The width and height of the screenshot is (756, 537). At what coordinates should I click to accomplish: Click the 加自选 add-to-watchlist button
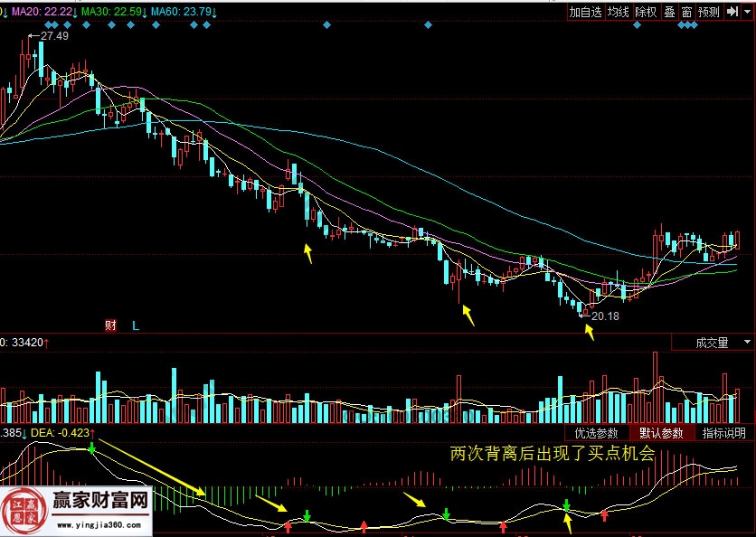pos(585,12)
